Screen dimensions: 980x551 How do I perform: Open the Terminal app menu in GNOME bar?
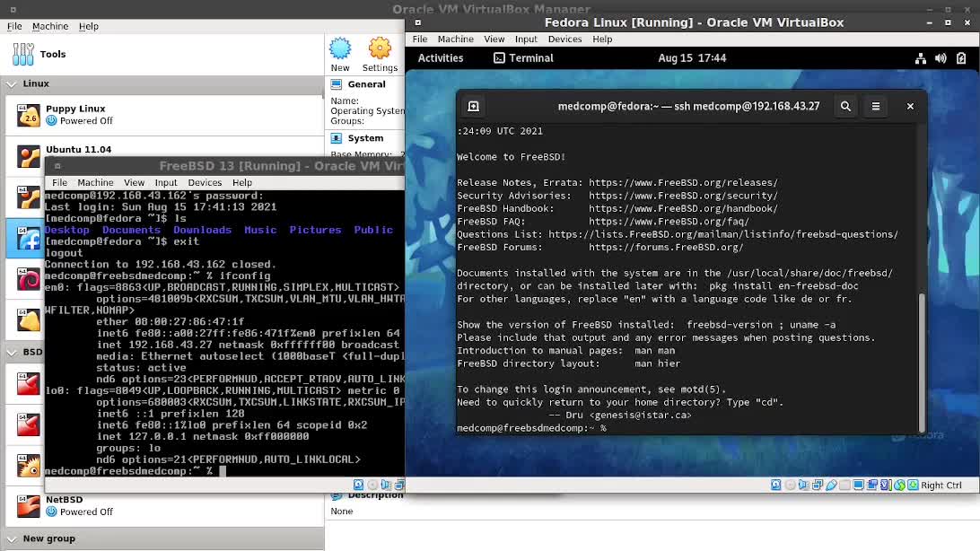pyautogui.click(x=524, y=58)
